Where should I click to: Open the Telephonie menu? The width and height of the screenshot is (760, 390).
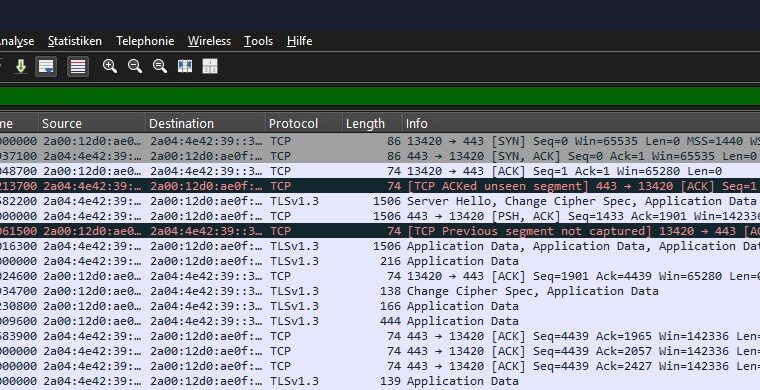pos(145,41)
